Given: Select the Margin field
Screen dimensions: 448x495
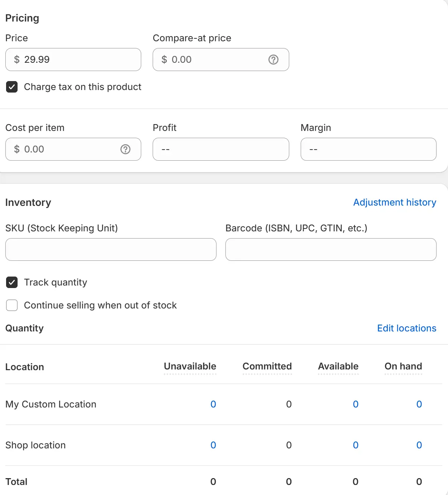Looking at the screenshot, I should click(368, 149).
